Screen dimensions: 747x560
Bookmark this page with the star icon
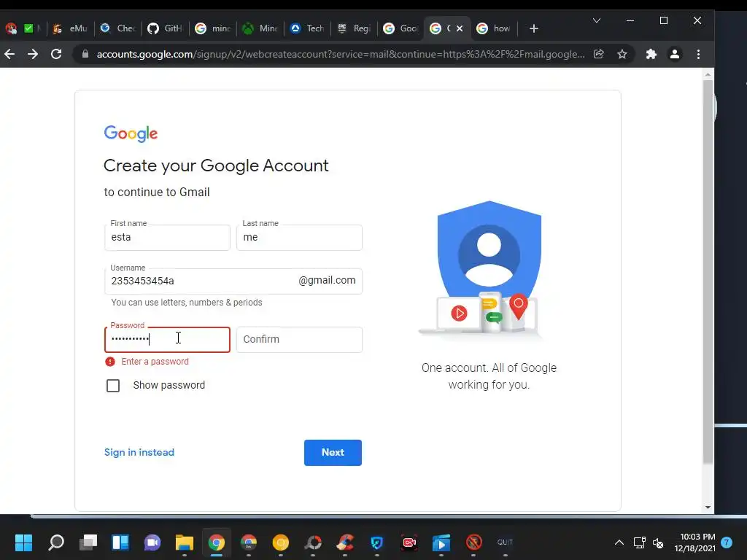pyautogui.click(x=622, y=54)
